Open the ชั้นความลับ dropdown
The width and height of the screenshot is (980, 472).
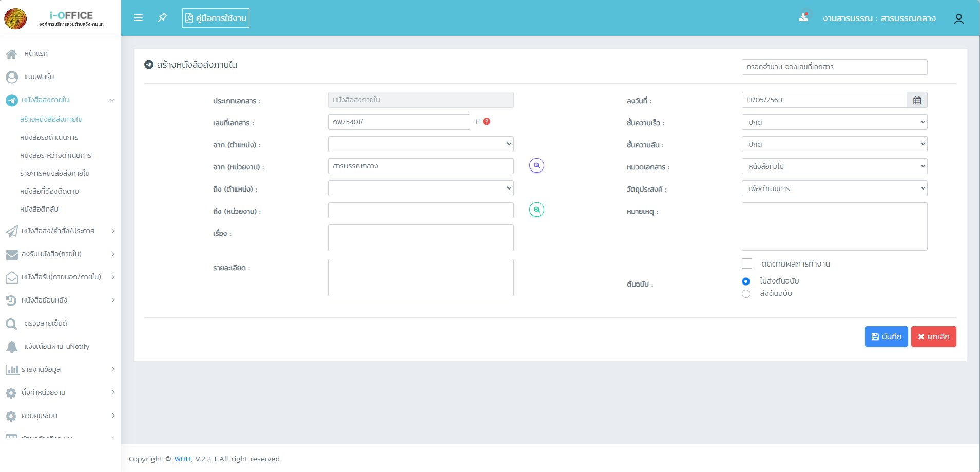[834, 144]
